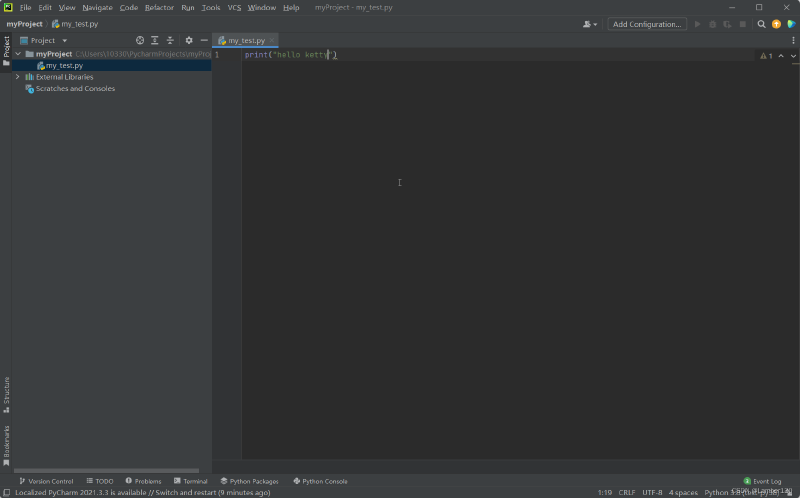Switch to the my_test.py editor tab
The width and height of the screenshot is (800, 498).
[246, 40]
